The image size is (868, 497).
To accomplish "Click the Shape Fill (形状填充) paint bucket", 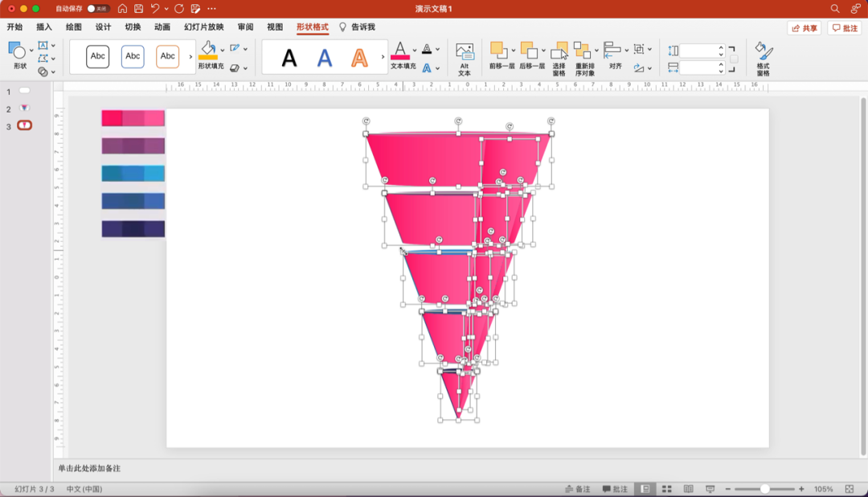I will tap(207, 50).
